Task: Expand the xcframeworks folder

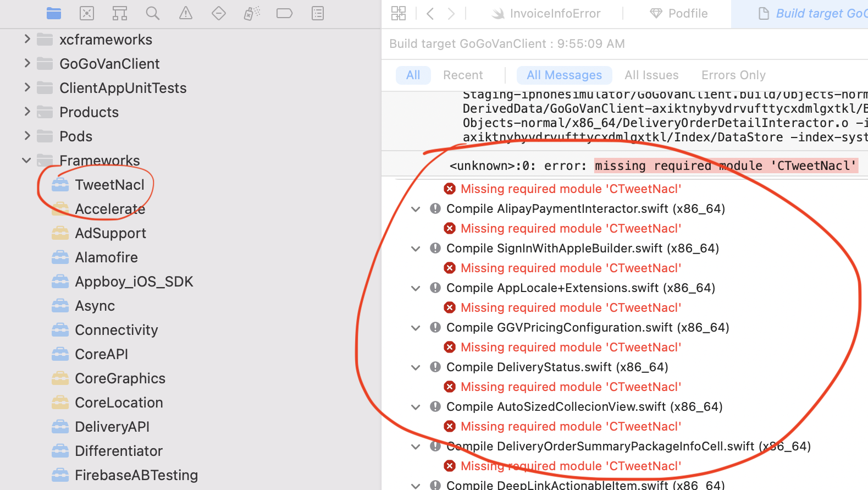Action: click(27, 39)
